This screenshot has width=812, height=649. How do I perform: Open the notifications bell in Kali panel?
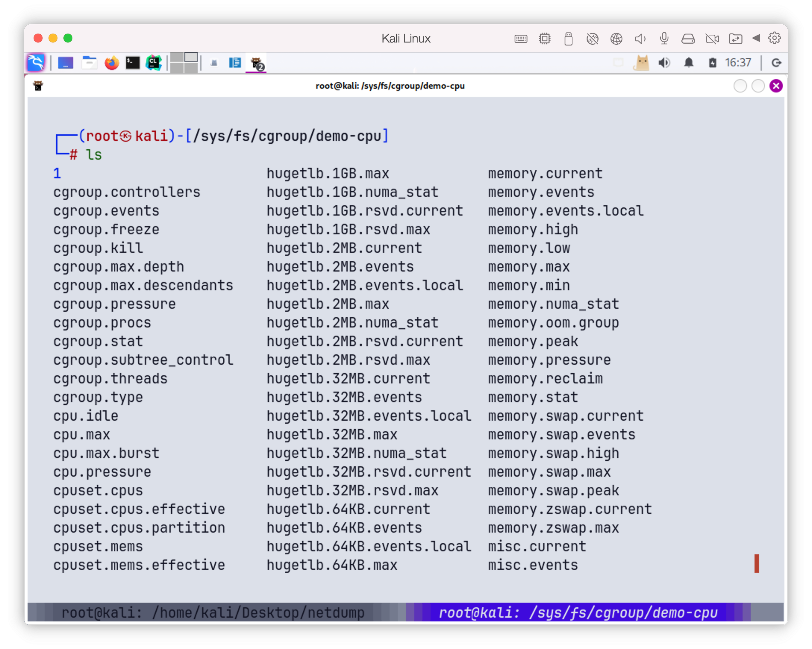click(688, 63)
